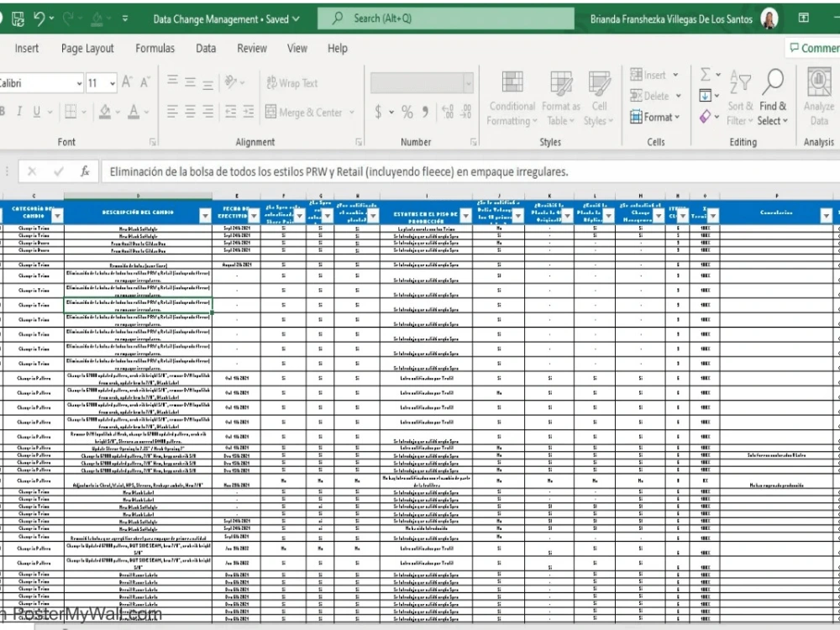
Task: Open Cell Styles gallery
Action: point(599,98)
